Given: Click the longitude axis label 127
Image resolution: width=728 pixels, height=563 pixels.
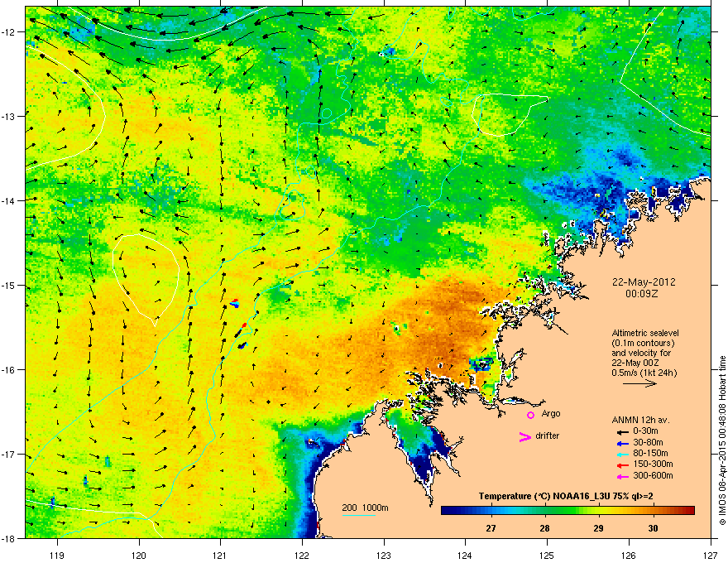Looking at the screenshot, I should (711, 555).
